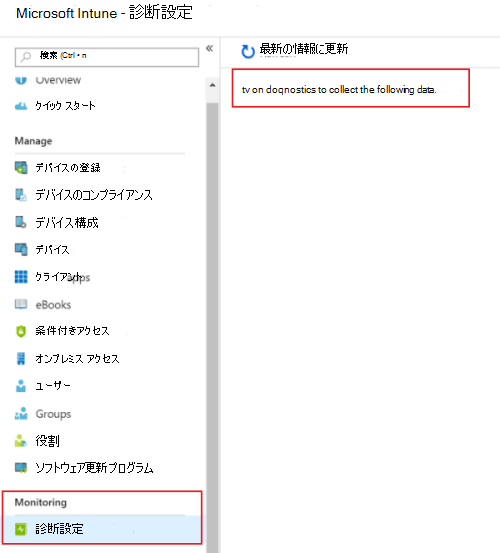The height and width of the screenshot is (553, 500).
Task: Click the Overview icon in the sidebar
Action: [x=21, y=80]
